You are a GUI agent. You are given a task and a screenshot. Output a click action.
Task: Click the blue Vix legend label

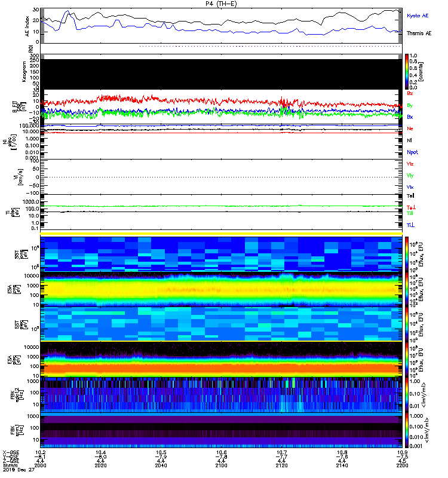coord(410,187)
